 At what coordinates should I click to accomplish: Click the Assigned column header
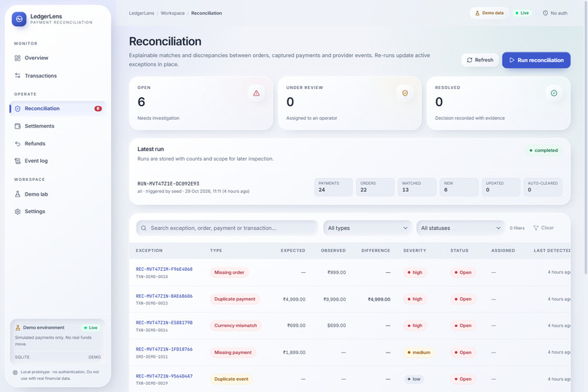503,250
